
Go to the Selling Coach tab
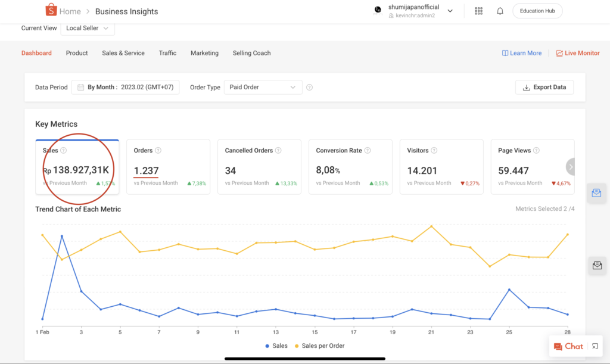point(251,53)
